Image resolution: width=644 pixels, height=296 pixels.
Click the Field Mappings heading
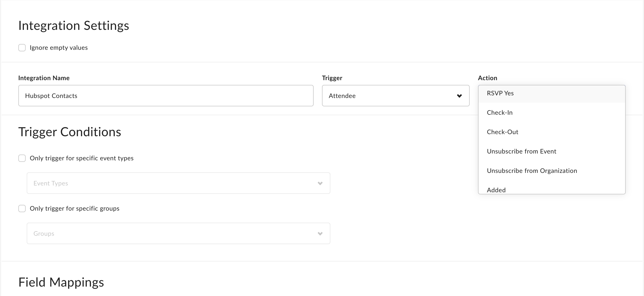tap(61, 282)
